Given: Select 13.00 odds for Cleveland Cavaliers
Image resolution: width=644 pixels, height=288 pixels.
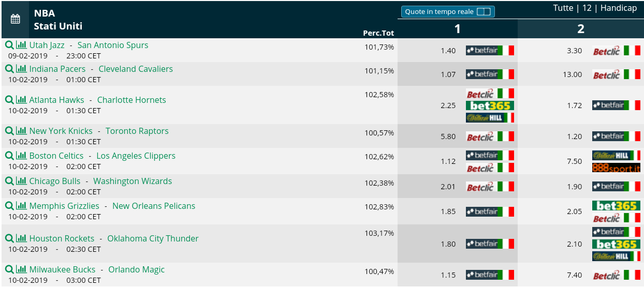Looking at the screenshot, I should pos(572,74).
